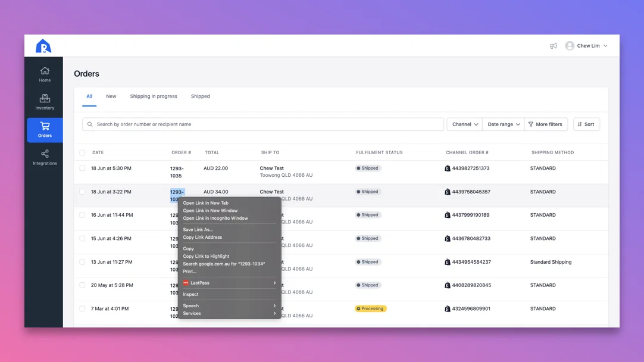The height and width of the screenshot is (362, 644).
Task: Click the Processing status badge
Action: point(370,308)
